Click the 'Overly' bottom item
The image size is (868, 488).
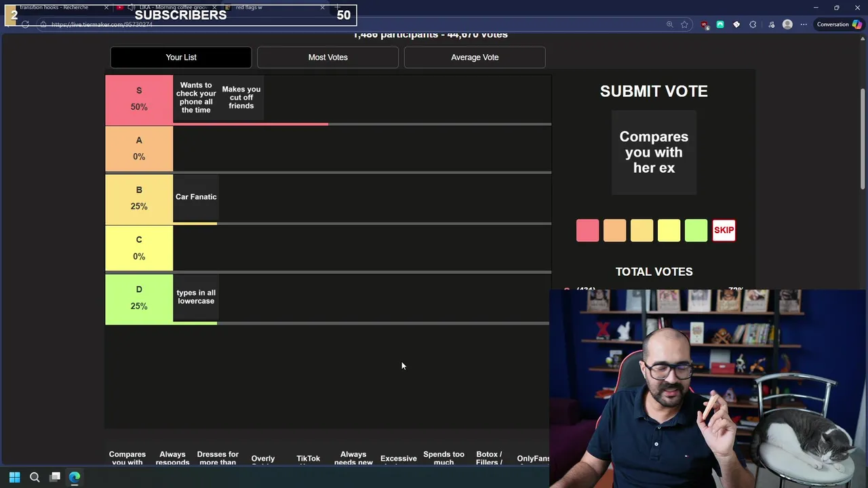(x=263, y=459)
